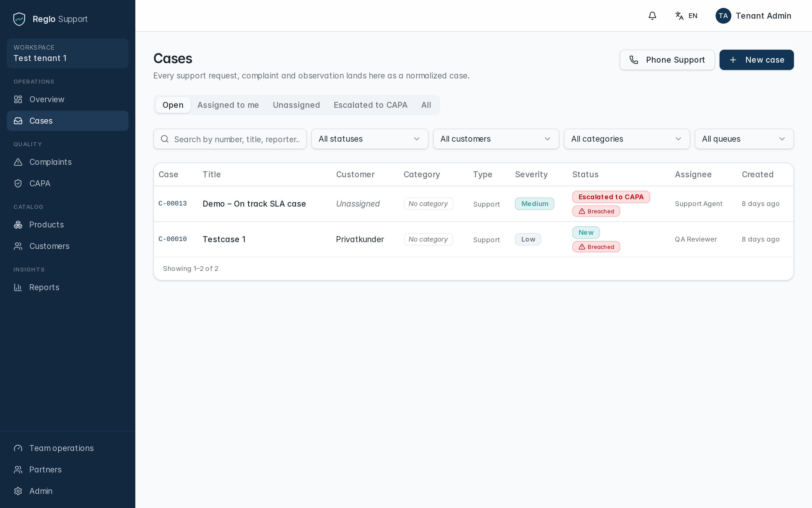The height and width of the screenshot is (508, 812).
Task: Click the Low severity badge
Action: click(x=528, y=240)
